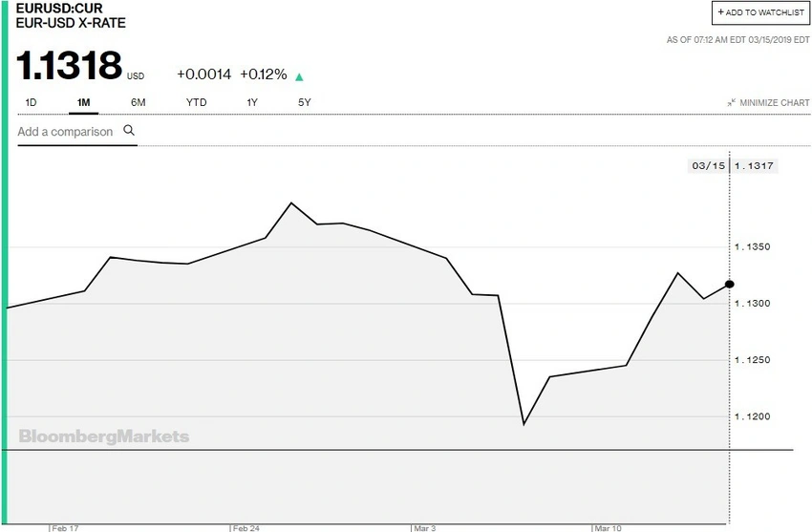The width and height of the screenshot is (812, 532).
Task: Click the Mar 10 date axis label
Action: pos(609,526)
